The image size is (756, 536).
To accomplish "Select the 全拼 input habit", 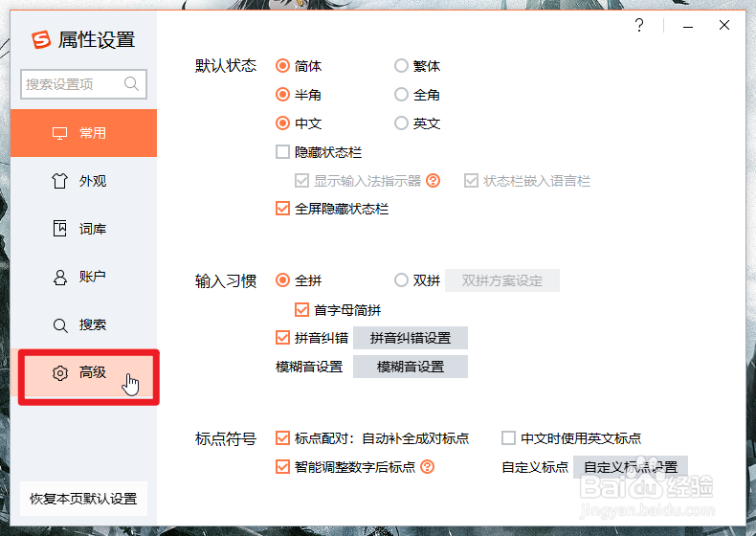I will pyautogui.click(x=282, y=280).
